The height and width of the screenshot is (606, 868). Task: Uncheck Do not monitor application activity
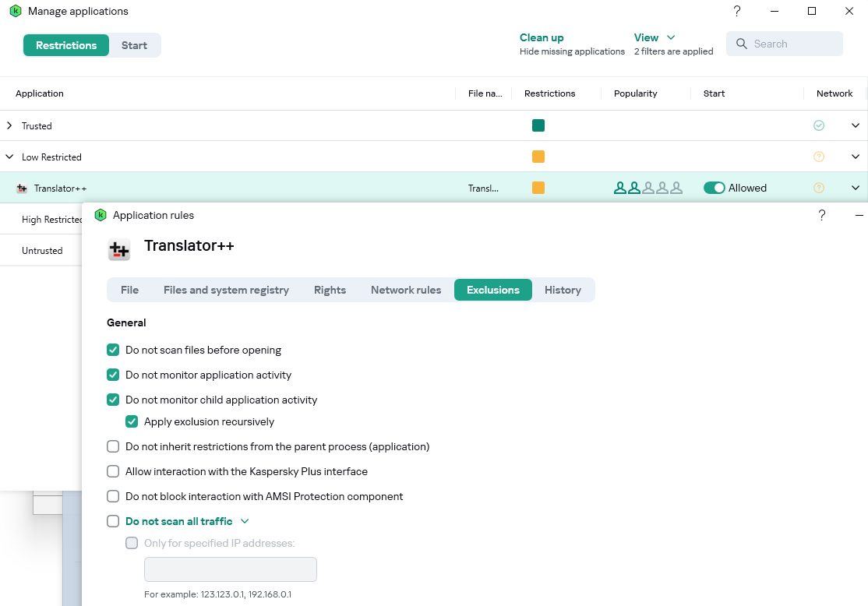[x=113, y=375]
